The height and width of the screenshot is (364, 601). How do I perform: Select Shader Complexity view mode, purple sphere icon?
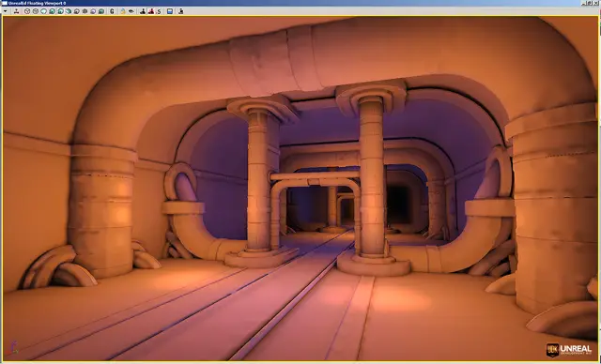[93, 11]
